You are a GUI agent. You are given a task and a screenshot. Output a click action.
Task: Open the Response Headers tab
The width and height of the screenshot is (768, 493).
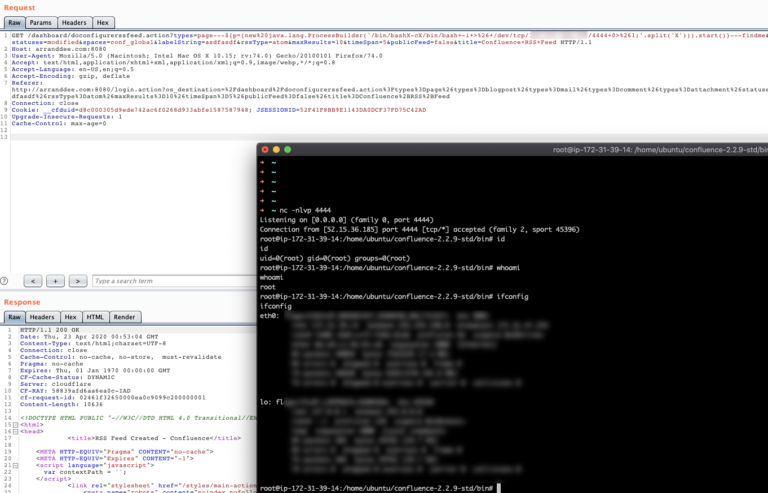tap(42, 317)
